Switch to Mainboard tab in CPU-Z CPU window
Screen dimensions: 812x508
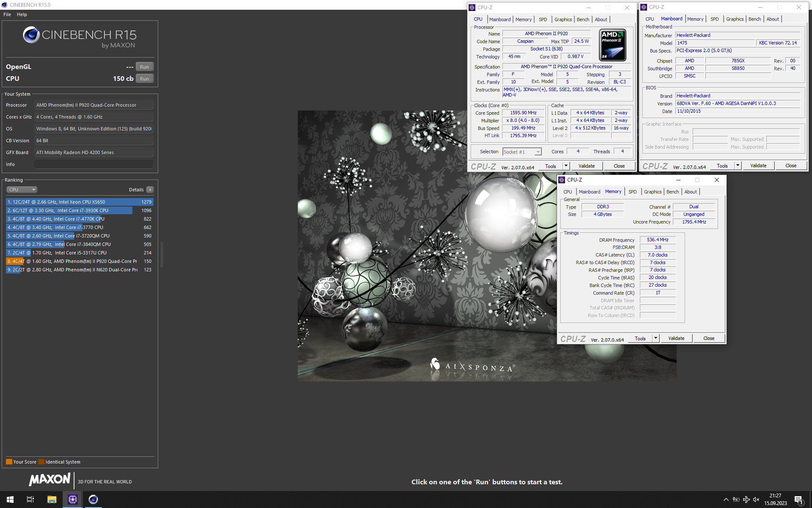click(x=500, y=19)
